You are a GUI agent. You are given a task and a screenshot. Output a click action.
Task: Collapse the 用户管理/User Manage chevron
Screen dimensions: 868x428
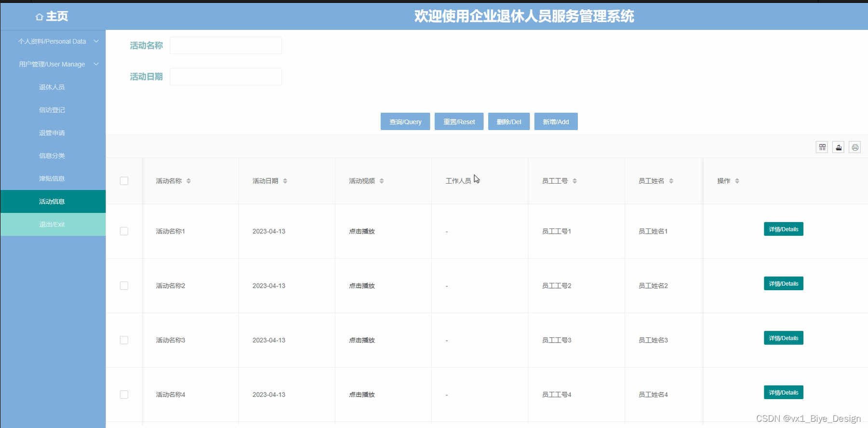tap(96, 64)
